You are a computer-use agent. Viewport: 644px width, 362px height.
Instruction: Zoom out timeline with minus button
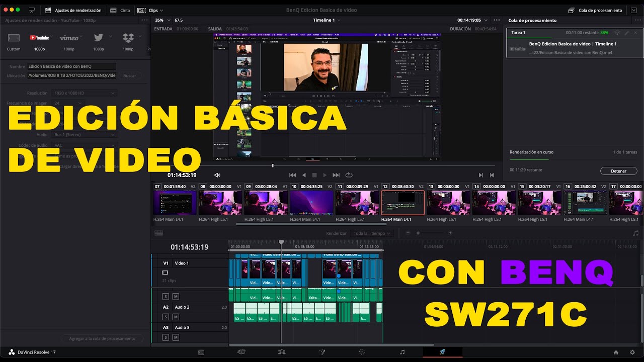pyautogui.click(x=408, y=233)
